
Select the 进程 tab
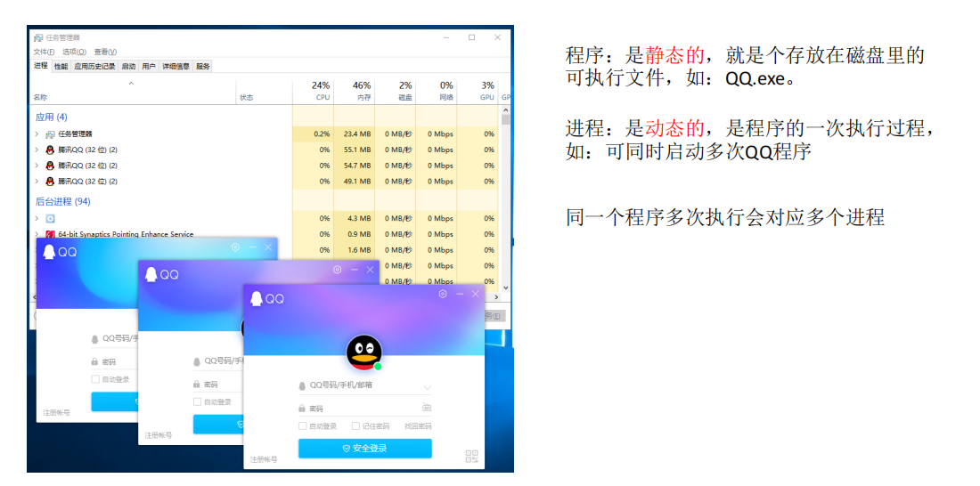(41, 66)
